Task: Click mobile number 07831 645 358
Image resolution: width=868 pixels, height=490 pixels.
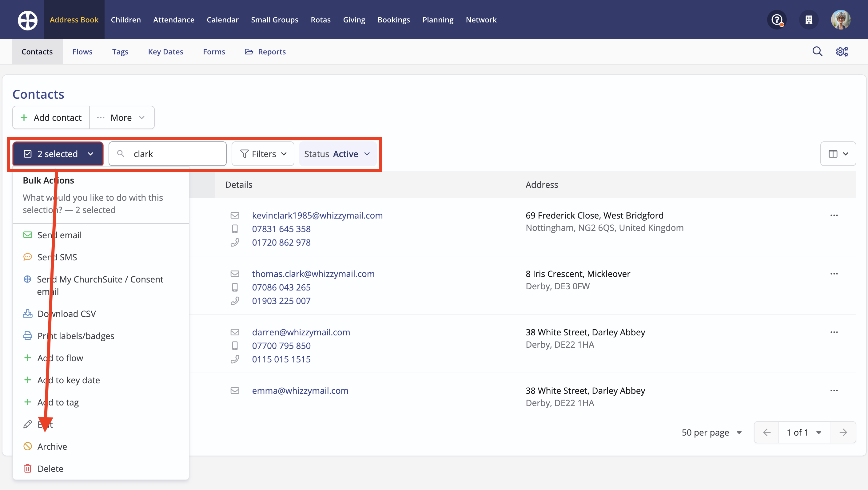Action: tap(281, 229)
